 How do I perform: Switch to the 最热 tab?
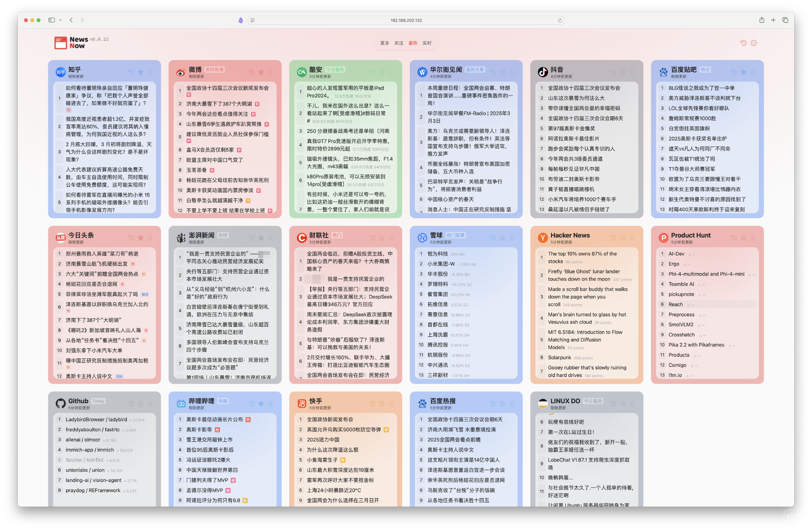point(413,43)
